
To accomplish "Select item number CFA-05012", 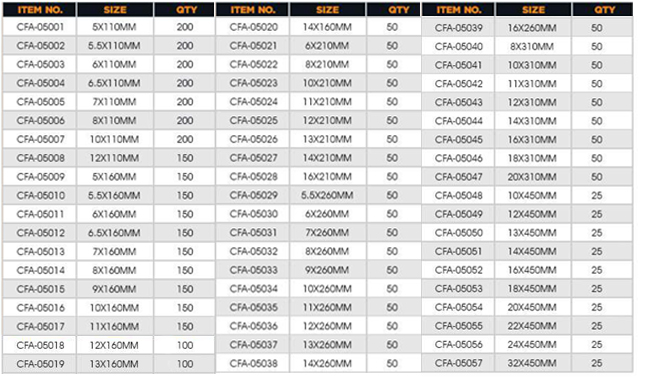I will pos(41,233).
